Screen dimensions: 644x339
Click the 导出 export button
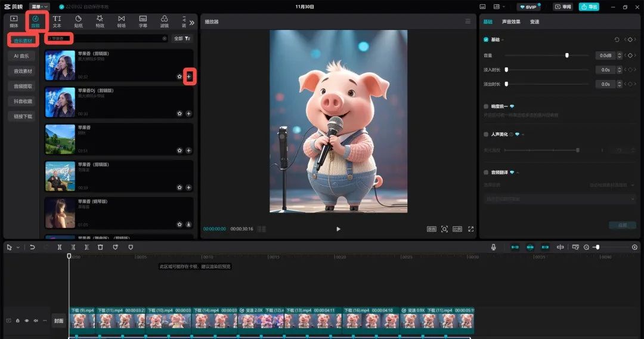click(x=589, y=7)
